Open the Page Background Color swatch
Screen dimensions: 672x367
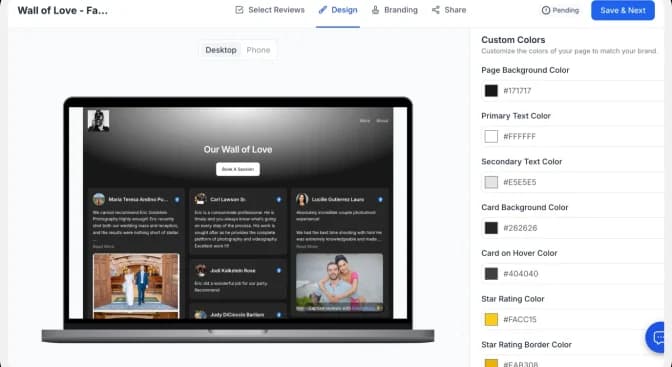coord(491,90)
